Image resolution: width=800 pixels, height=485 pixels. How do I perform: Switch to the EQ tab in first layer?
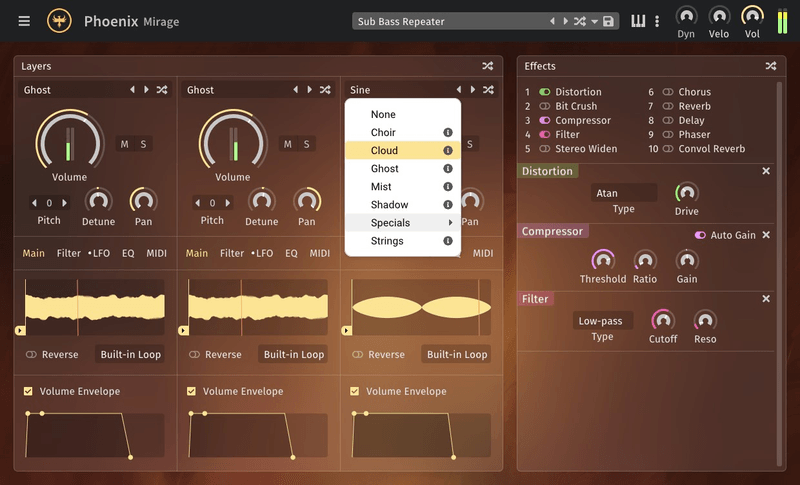(128, 253)
